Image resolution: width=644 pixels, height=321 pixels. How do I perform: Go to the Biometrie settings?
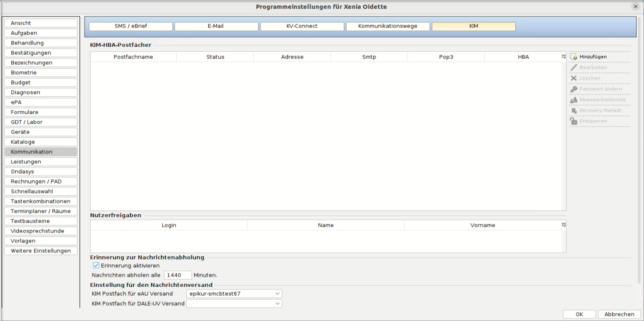[x=41, y=73]
